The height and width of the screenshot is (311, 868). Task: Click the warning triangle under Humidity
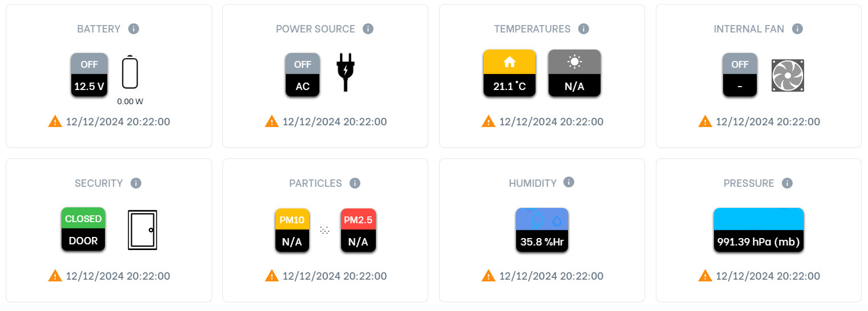point(489,276)
